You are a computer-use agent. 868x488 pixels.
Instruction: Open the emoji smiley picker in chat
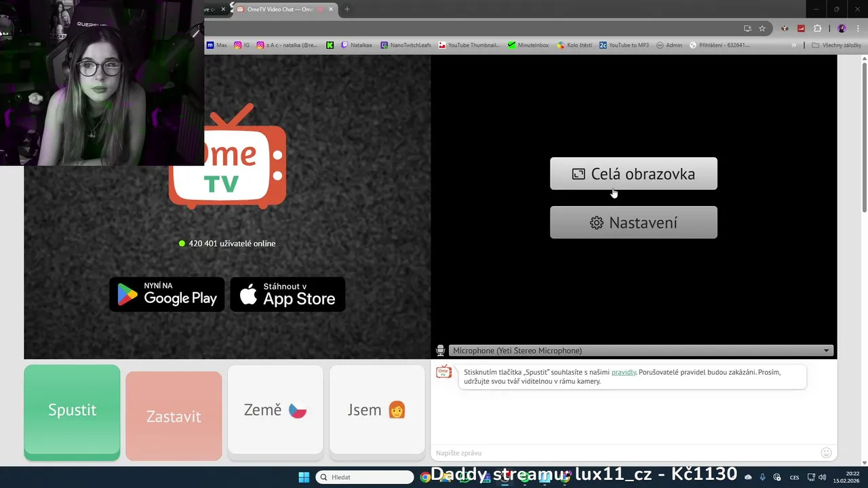click(826, 453)
